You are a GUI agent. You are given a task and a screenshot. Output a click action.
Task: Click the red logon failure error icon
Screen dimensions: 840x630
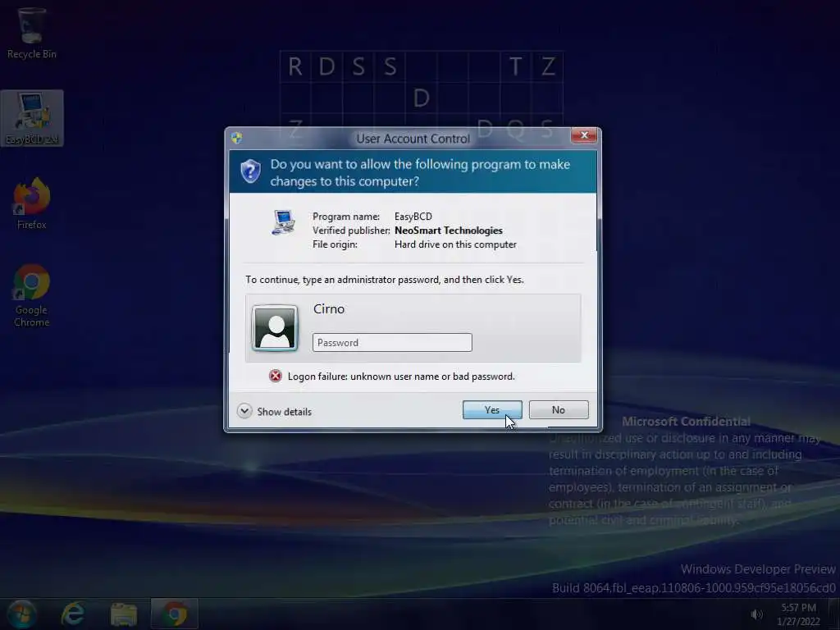coord(276,376)
